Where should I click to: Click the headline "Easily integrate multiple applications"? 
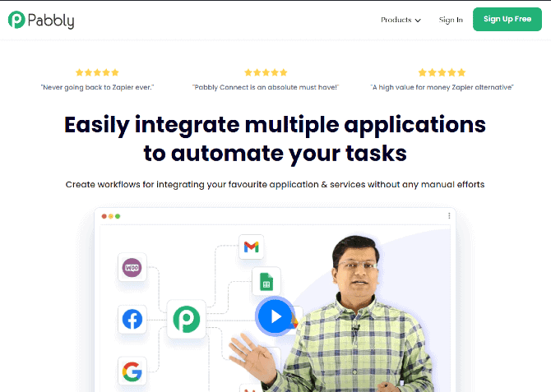(x=275, y=125)
